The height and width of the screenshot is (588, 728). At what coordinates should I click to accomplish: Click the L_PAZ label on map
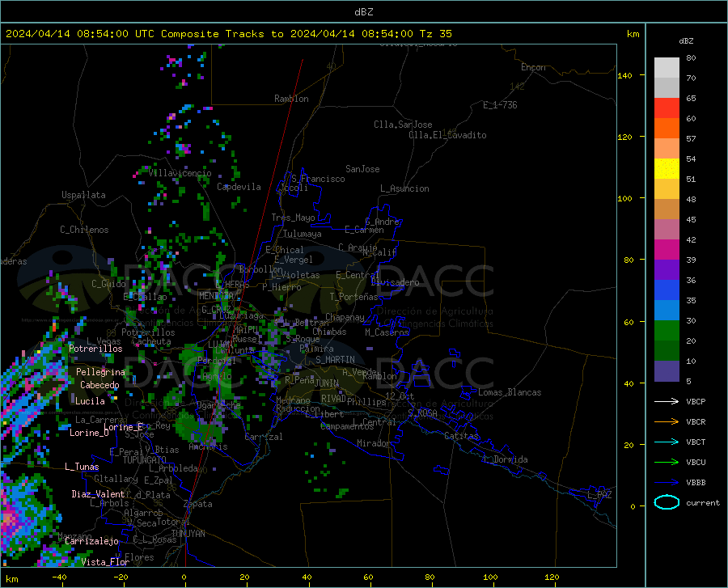coord(599,495)
